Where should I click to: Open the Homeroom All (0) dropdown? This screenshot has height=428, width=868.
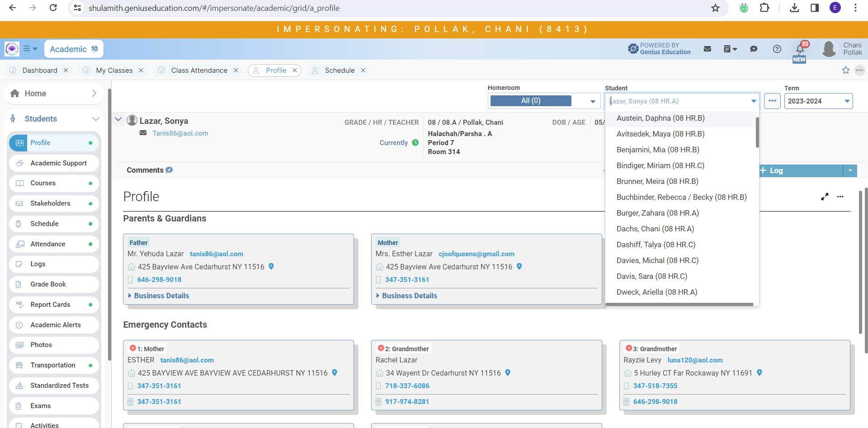(544, 101)
